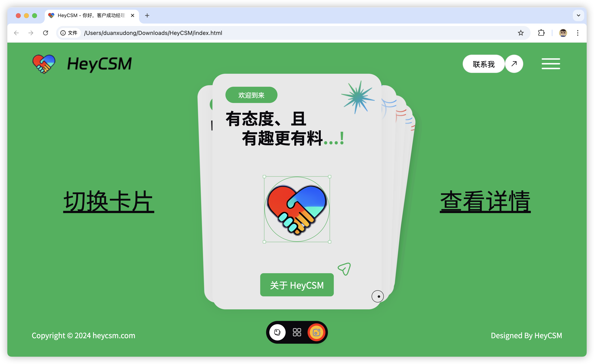Expand the tab search dropdown arrow
Image resolution: width=594 pixels, height=364 pixels.
tap(578, 15)
